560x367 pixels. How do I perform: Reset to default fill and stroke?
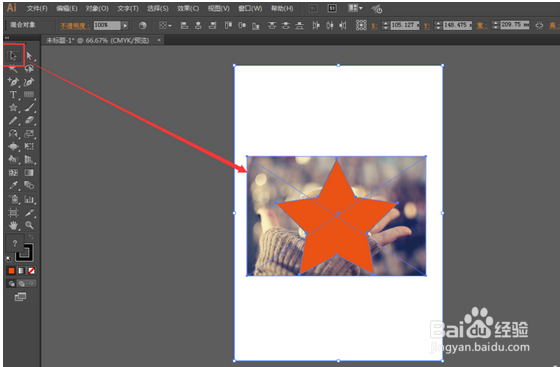click(x=9, y=258)
